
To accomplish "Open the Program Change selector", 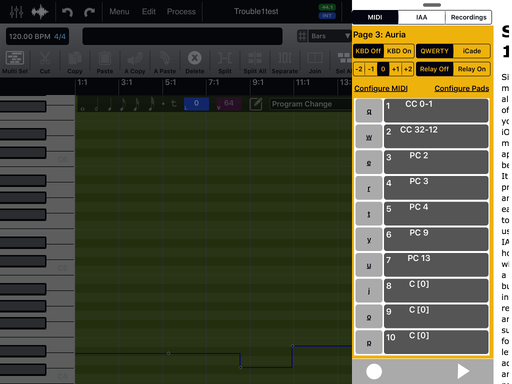I will pos(310,104).
